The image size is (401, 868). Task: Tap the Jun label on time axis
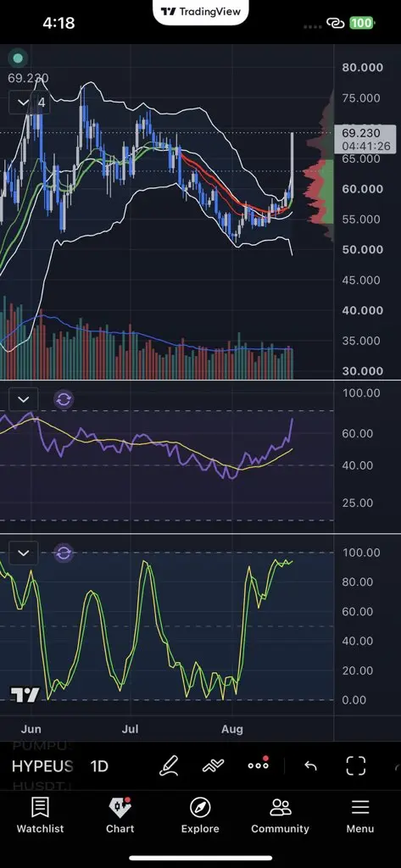pyautogui.click(x=31, y=729)
